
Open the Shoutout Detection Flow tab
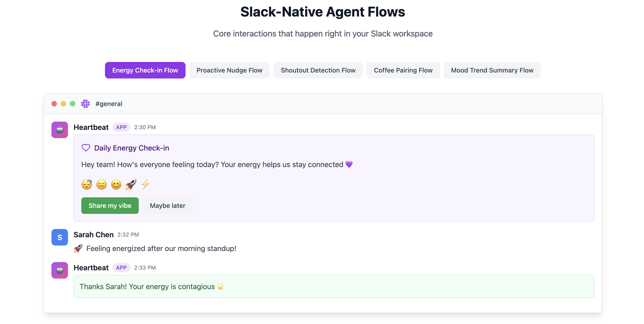[x=318, y=70]
